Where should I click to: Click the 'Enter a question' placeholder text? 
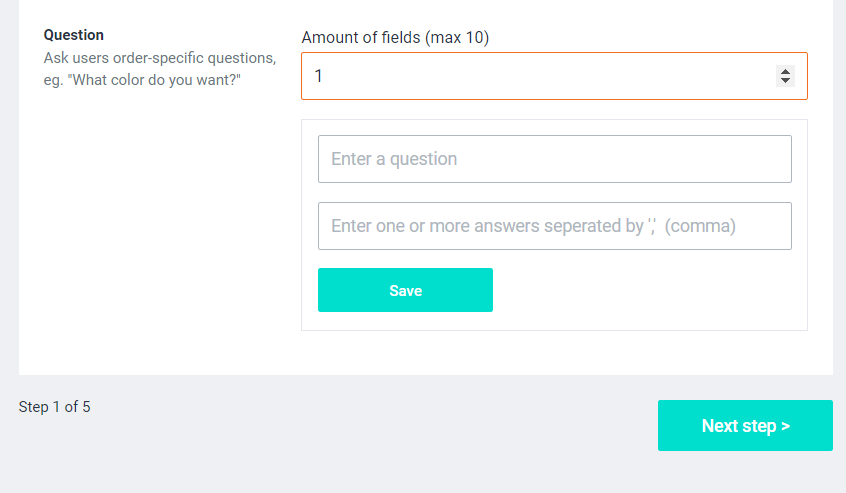point(394,159)
